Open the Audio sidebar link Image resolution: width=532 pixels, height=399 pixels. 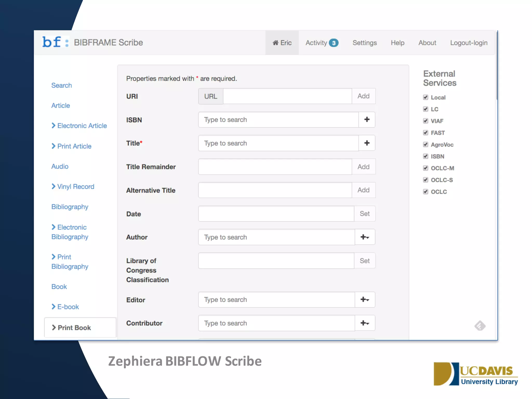coord(60,166)
